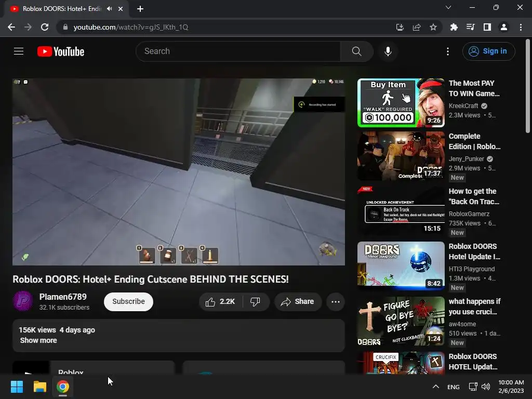Open clock and date 10:00 AM
Screen dimensions: 532x399
[511, 387]
